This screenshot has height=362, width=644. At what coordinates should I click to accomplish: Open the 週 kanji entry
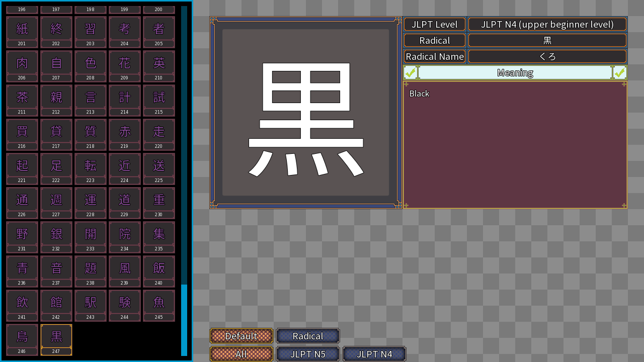[56, 199]
